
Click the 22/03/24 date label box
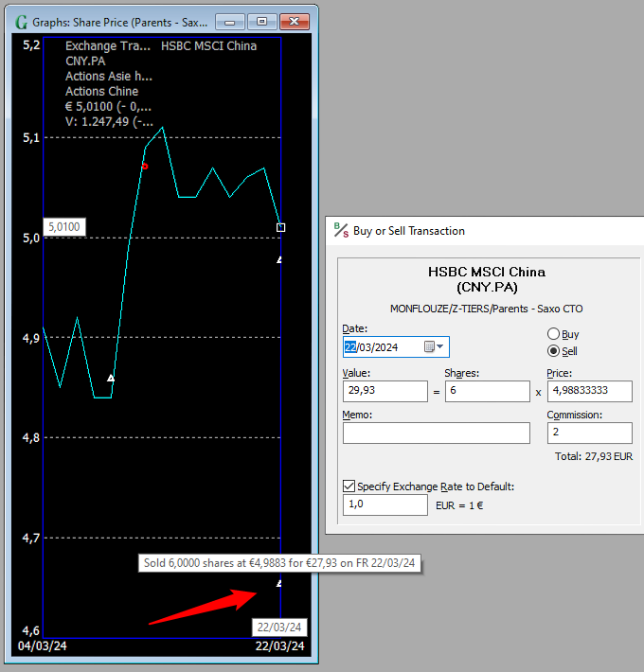(x=279, y=628)
